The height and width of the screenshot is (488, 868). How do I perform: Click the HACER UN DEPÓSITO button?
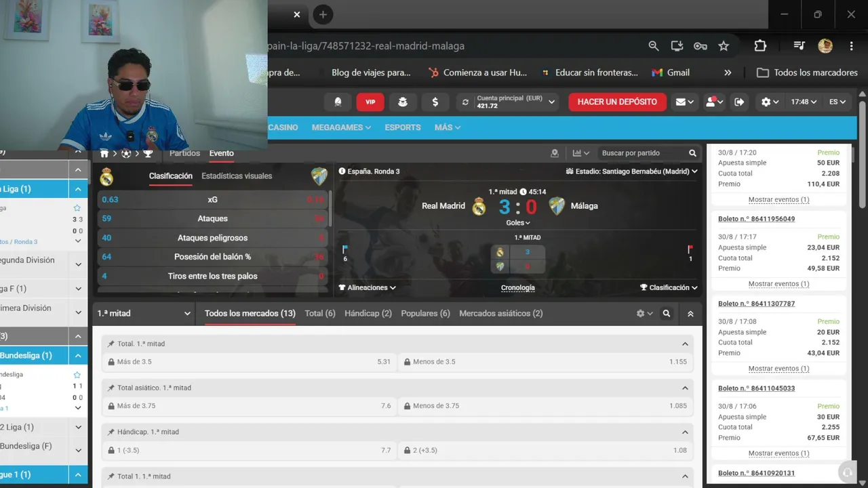[617, 102]
